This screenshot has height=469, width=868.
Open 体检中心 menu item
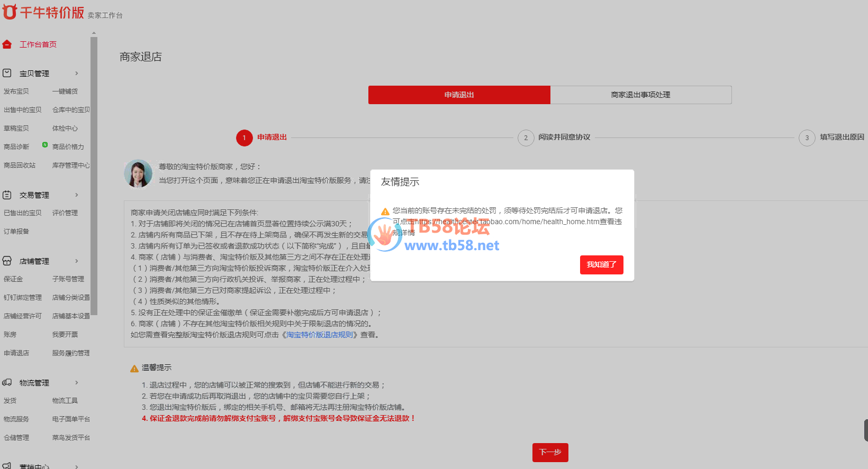click(x=65, y=128)
